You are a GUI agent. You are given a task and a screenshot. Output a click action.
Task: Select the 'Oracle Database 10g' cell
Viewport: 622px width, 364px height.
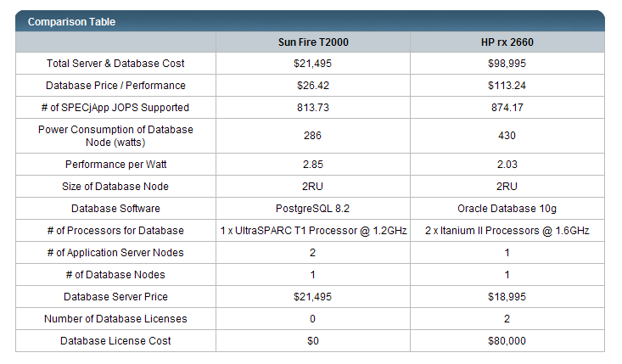(507, 208)
